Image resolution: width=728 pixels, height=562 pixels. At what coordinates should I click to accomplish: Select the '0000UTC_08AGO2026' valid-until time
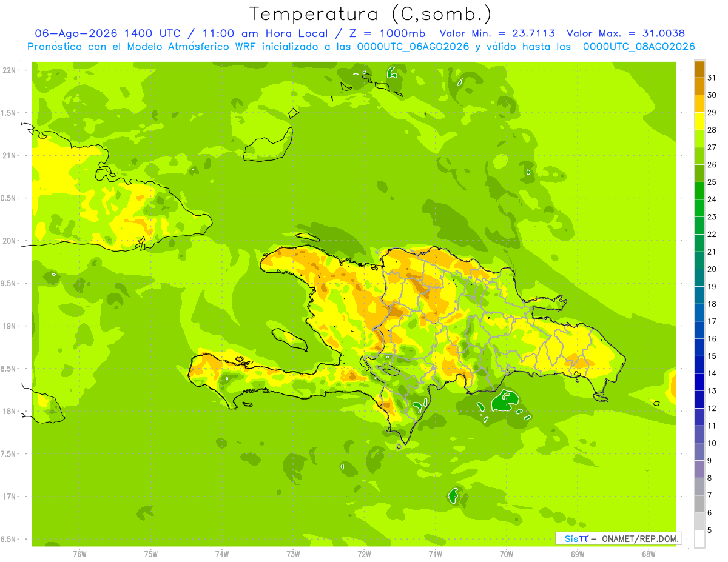pos(639,47)
